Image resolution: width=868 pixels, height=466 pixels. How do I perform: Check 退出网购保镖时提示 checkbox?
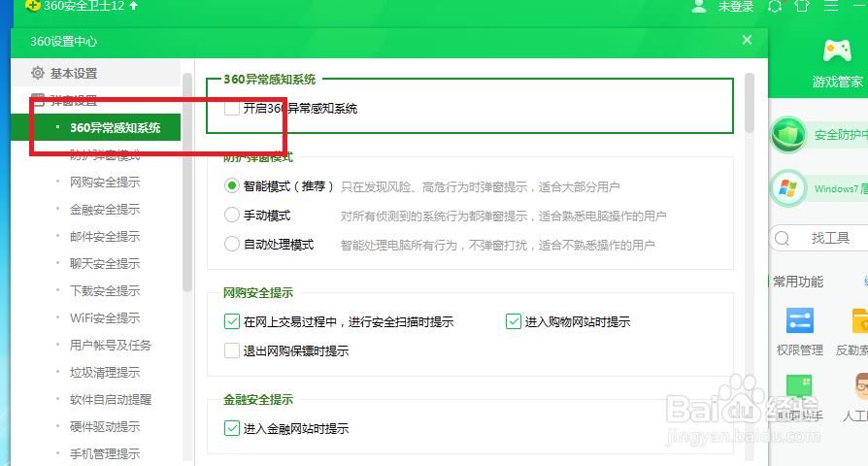232,350
